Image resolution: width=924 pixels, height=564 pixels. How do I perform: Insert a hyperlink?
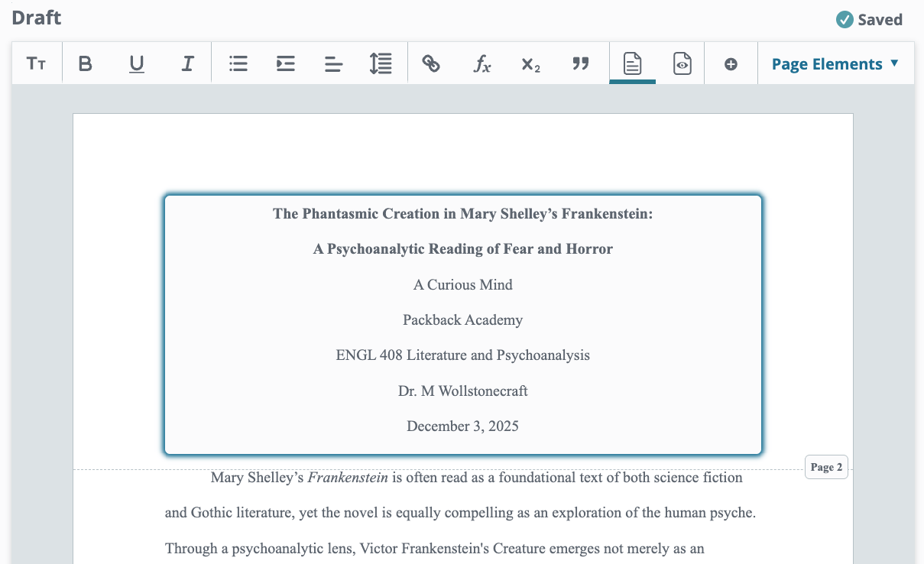tap(431, 63)
